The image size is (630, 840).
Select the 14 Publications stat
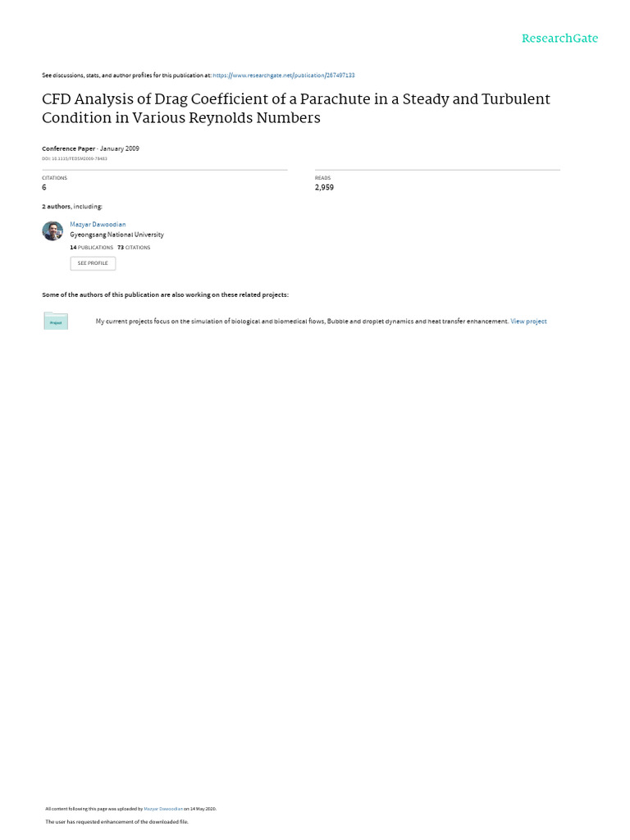[x=92, y=247]
